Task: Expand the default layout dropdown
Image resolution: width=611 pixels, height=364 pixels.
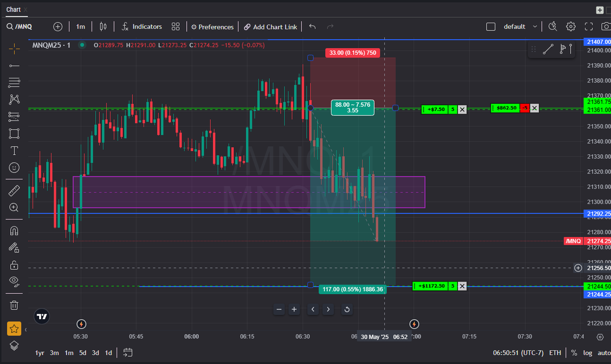Action: point(520,26)
